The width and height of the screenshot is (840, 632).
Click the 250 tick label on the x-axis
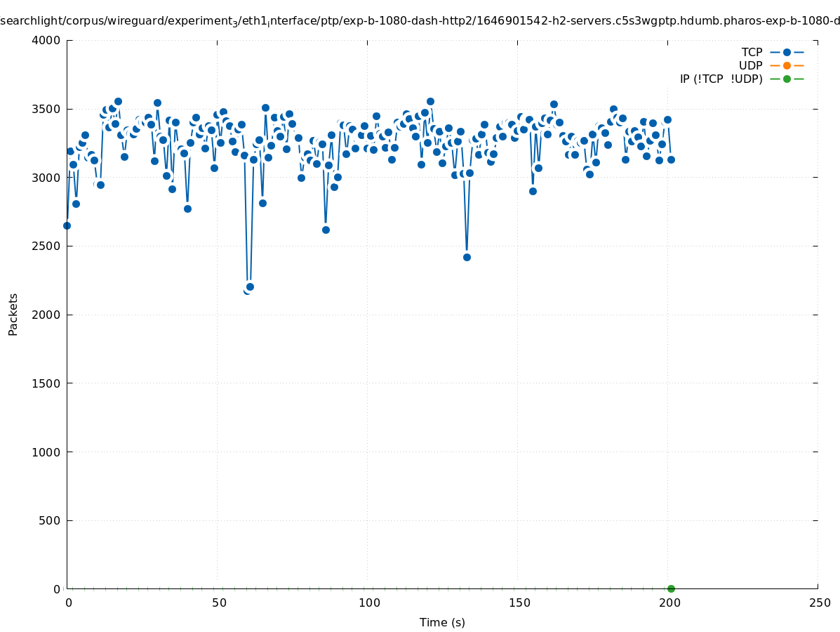(x=819, y=603)
